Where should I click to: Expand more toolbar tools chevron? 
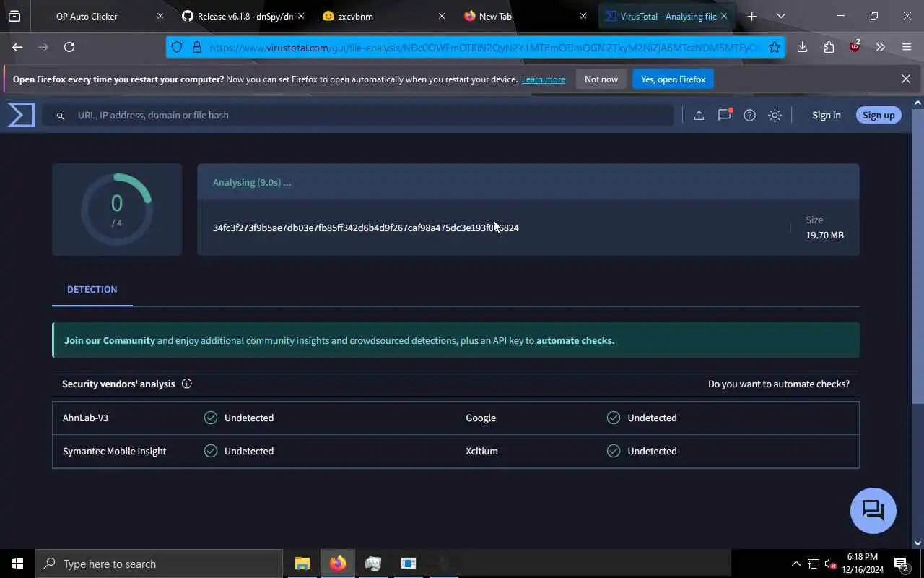[880, 47]
